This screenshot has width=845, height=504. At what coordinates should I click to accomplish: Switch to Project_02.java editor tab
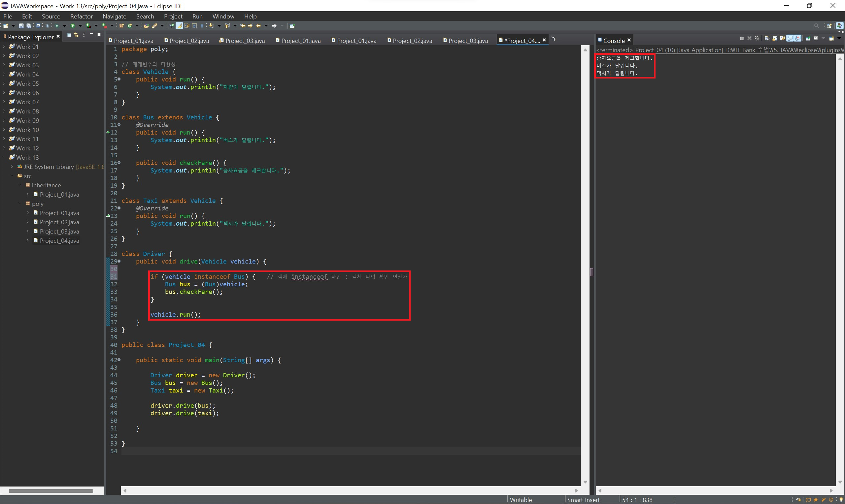point(189,41)
